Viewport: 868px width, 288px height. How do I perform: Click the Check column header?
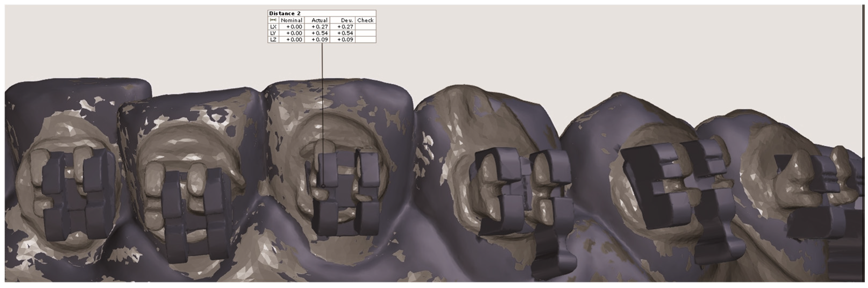click(x=365, y=20)
